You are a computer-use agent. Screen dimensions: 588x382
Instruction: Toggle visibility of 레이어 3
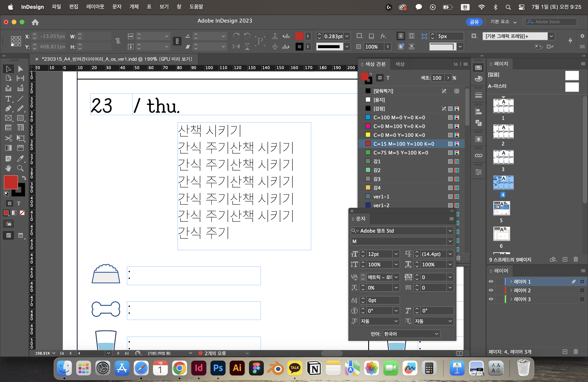coord(491,299)
